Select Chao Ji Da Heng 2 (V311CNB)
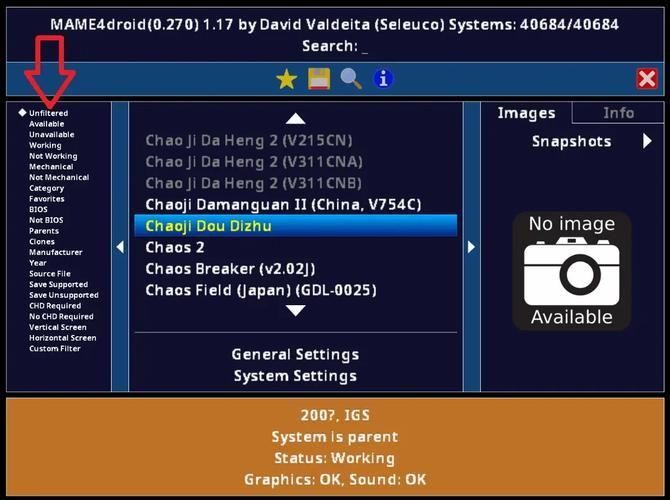Image resolution: width=670 pixels, height=500 pixels. pos(296,183)
